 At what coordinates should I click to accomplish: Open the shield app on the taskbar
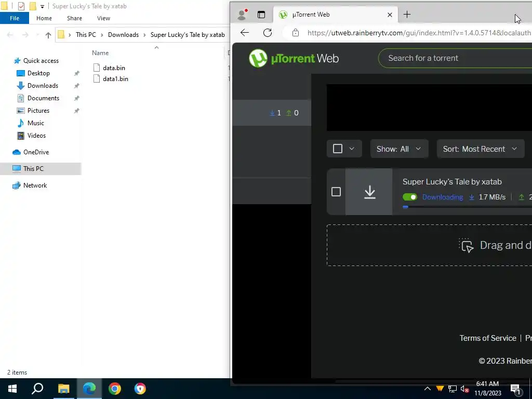click(x=140, y=389)
